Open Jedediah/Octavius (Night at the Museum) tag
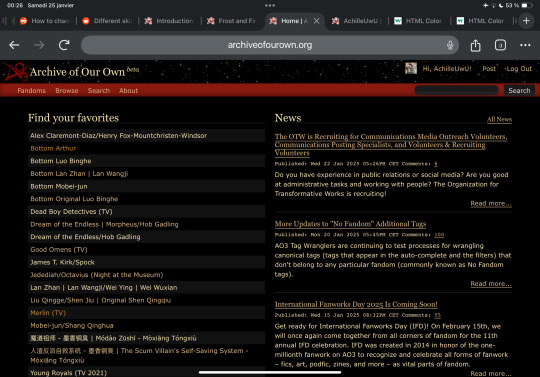 point(96,275)
